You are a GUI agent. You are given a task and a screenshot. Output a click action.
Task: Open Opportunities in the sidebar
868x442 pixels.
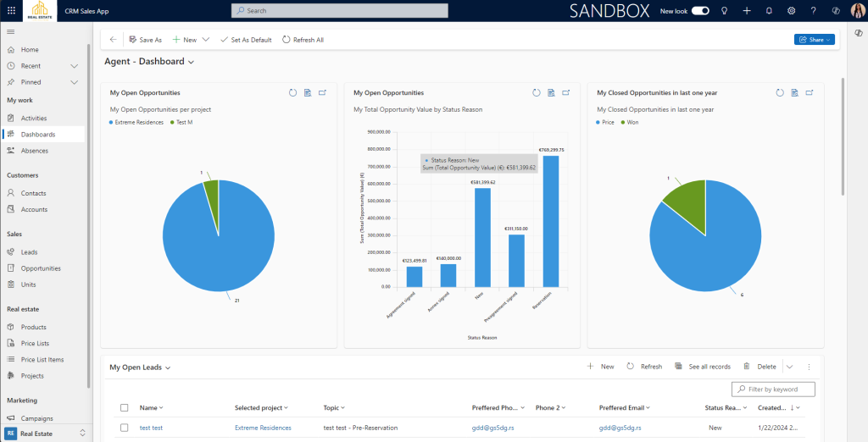(41, 268)
